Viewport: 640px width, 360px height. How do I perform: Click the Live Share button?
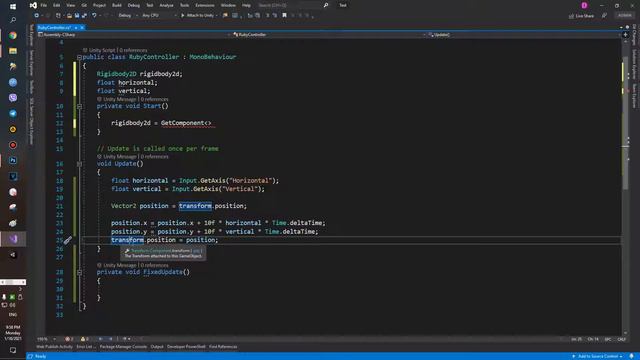(581, 16)
